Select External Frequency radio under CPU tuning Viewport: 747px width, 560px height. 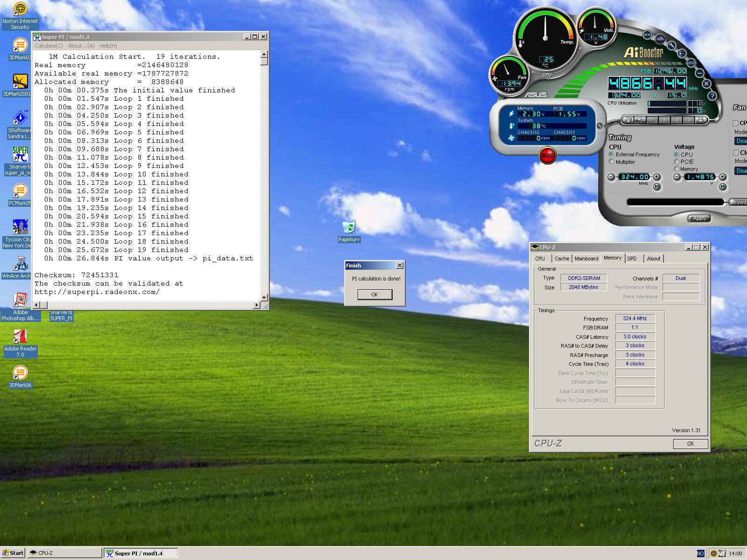[x=611, y=154]
